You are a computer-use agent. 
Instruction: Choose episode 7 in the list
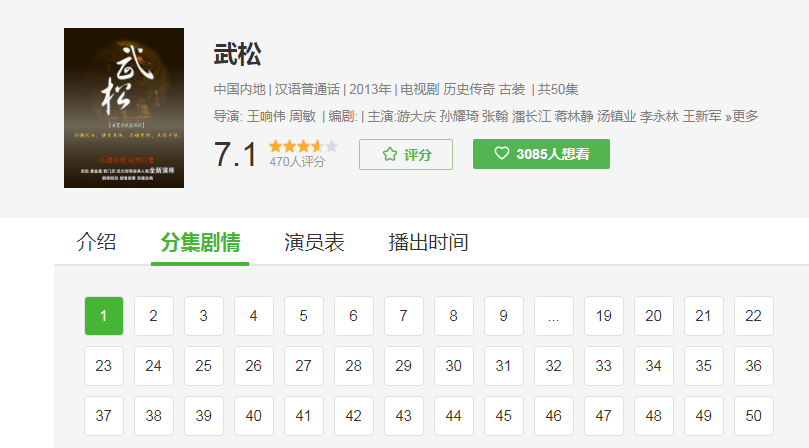404,316
